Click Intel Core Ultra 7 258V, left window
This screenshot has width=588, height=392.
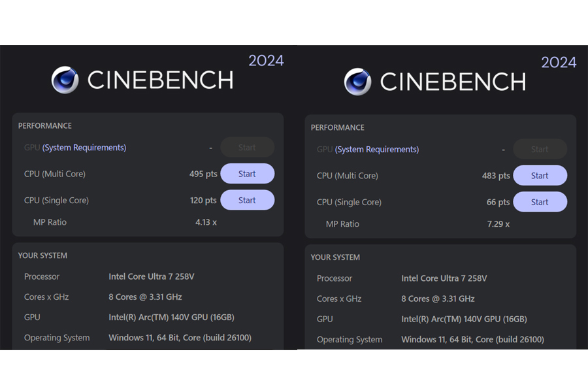click(x=152, y=276)
